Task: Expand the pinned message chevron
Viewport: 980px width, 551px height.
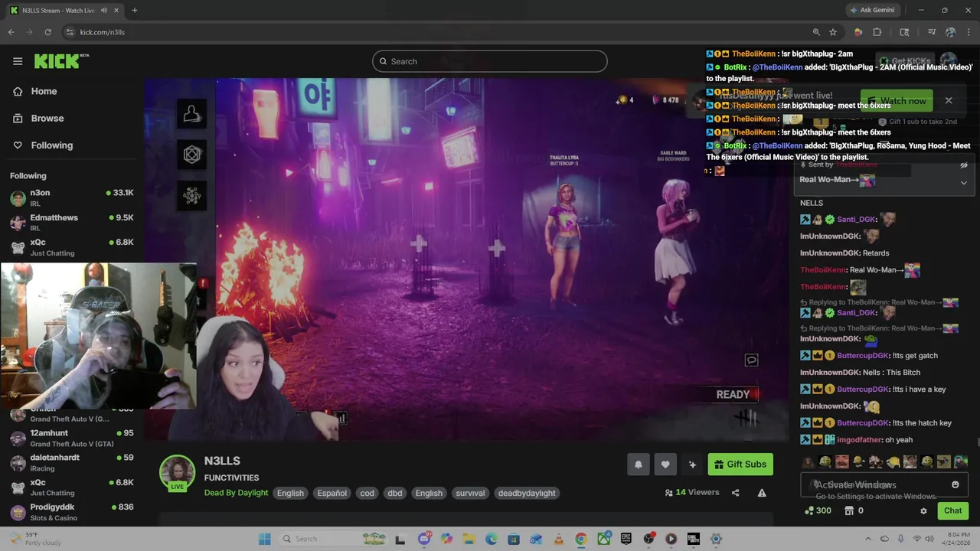Action: 963,182
